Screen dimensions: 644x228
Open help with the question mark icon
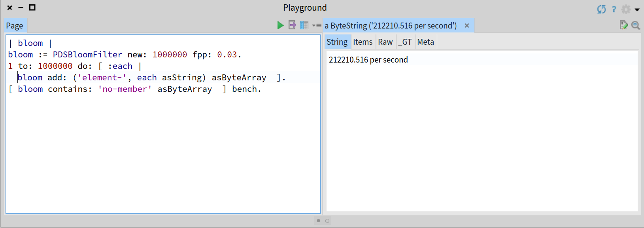[x=614, y=9]
